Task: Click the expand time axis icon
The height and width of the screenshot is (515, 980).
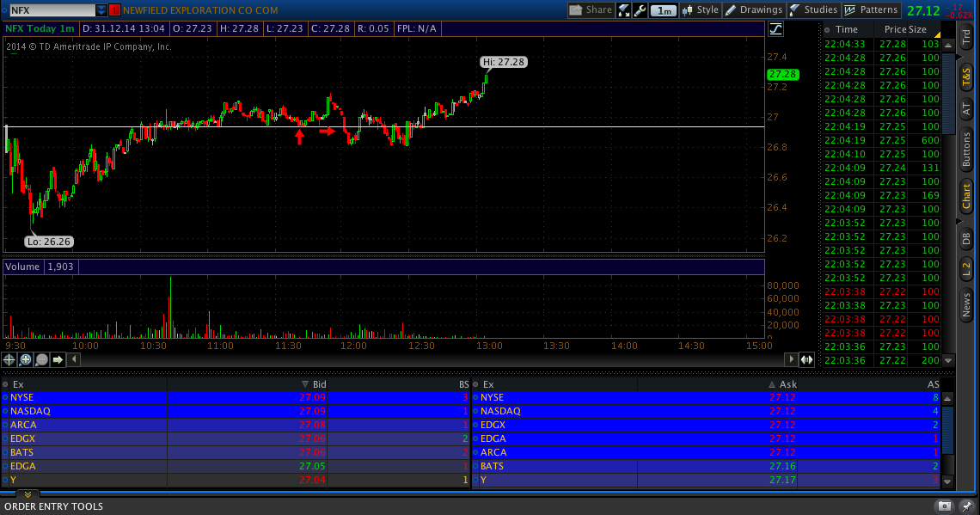Action: 807,359
